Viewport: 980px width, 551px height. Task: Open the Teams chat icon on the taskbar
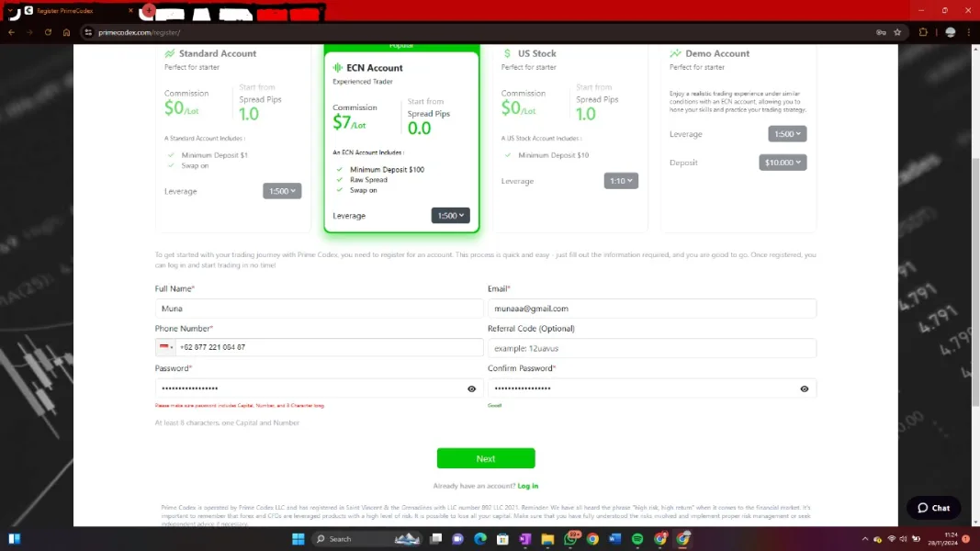click(457, 538)
